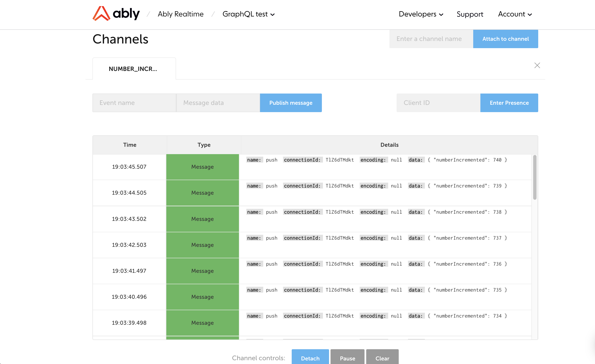Screen dimensions: 595x364
Task: Click the Pause channel control
Action: pyautogui.click(x=348, y=357)
